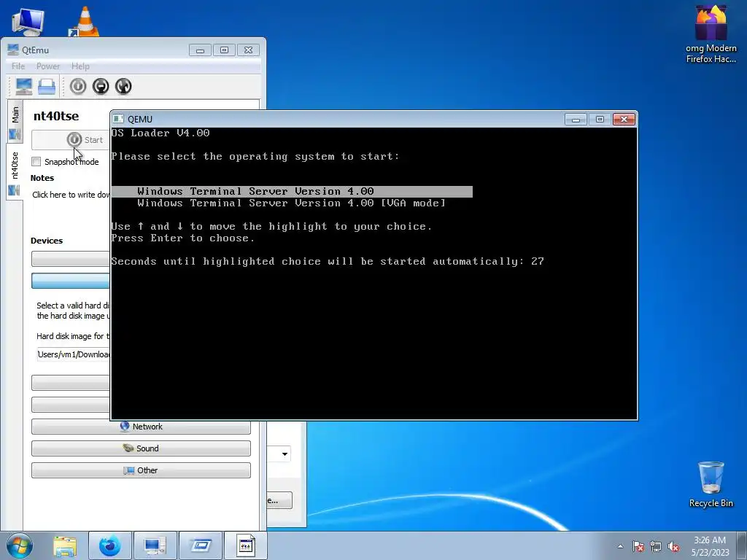Image resolution: width=747 pixels, height=560 pixels.
Task: Switch to the computer-icon taskbar button
Action: (155, 545)
